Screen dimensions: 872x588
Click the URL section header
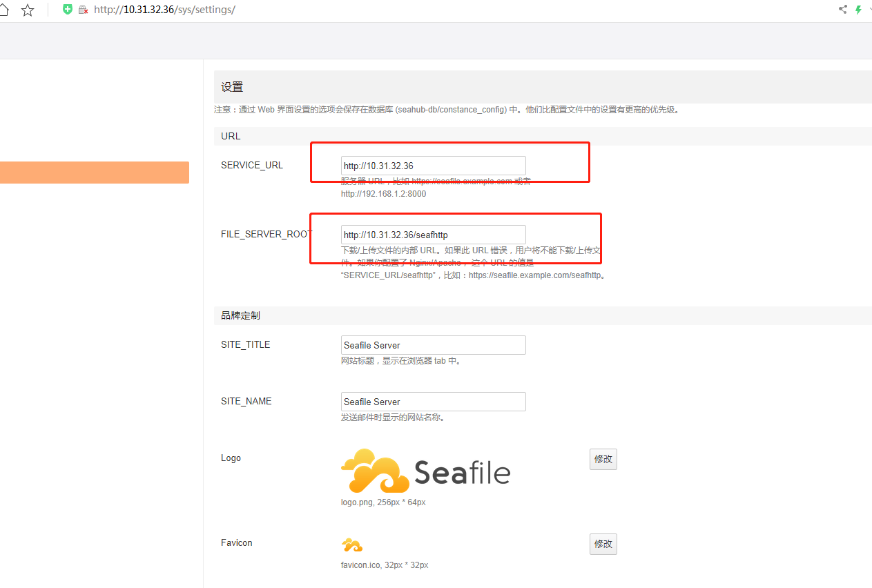[x=231, y=136]
